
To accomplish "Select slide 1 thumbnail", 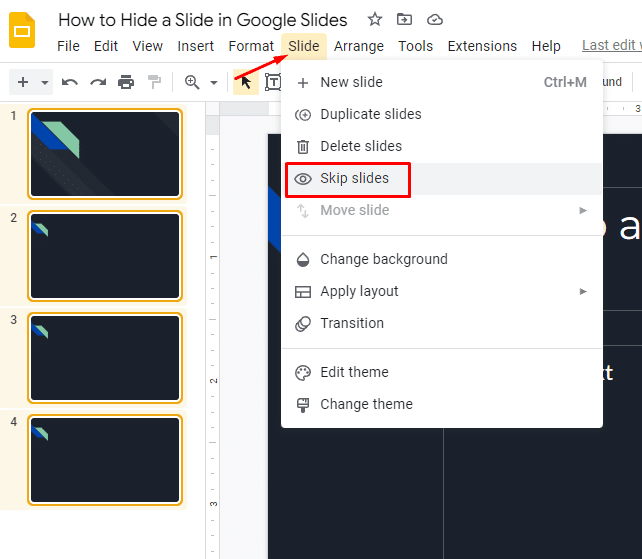I will [x=105, y=154].
